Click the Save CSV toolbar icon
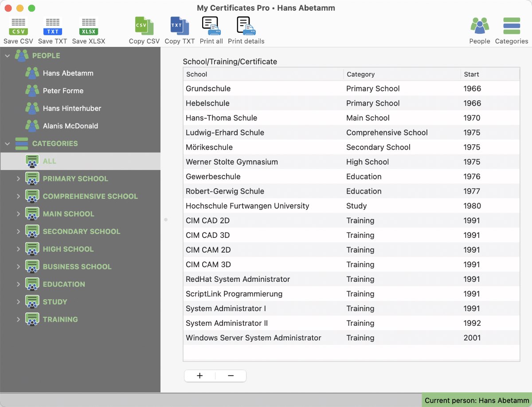Image resolution: width=532 pixels, height=407 pixels. click(x=18, y=27)
